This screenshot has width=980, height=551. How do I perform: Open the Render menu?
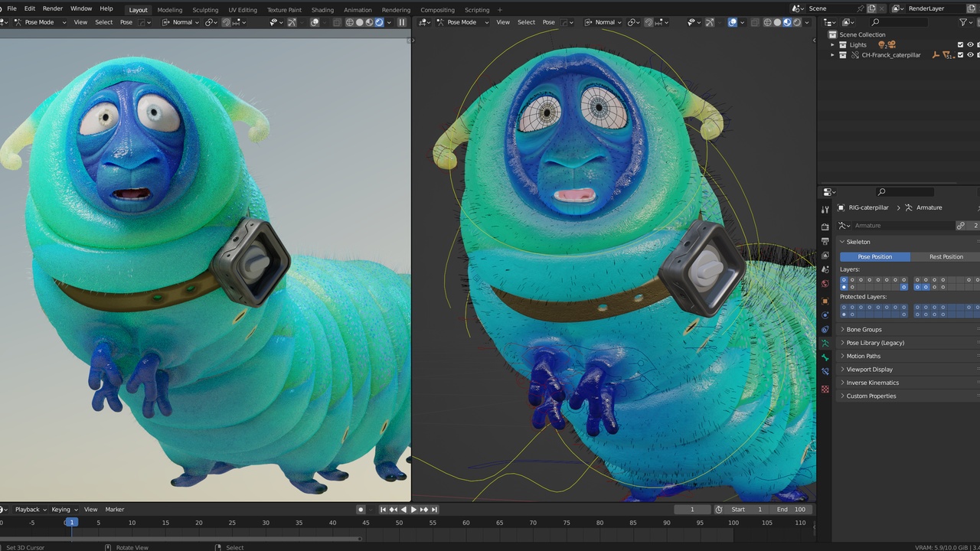tap(52, 9)
